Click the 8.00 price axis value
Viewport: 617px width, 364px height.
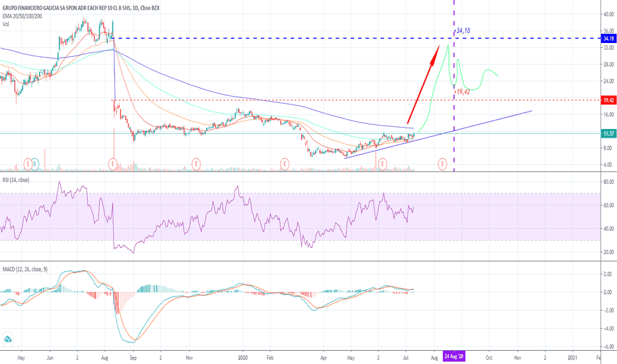click(608, 148)
